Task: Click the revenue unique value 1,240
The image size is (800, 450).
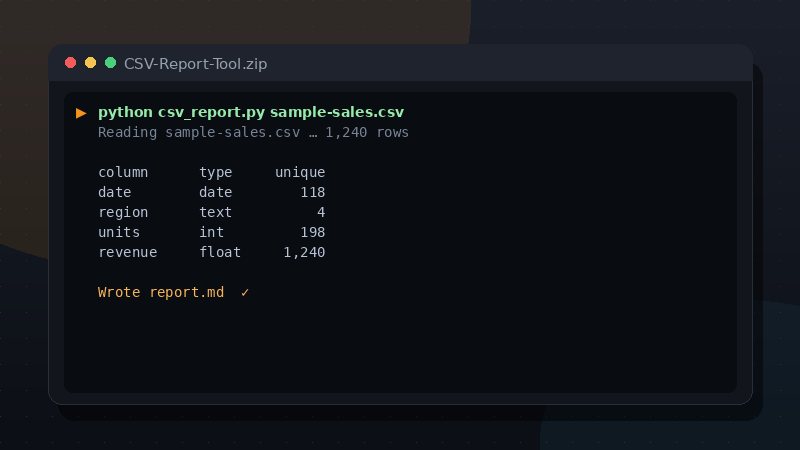Action: [x=304, y=252]
